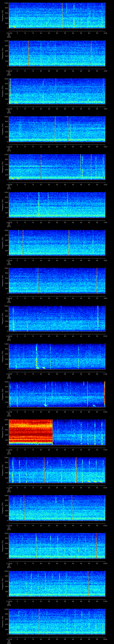114x644 pixels.
Task: Click the red vertical spike at 37 seconds in the 2:07:00 panel
Action: [x=69, y=243]
